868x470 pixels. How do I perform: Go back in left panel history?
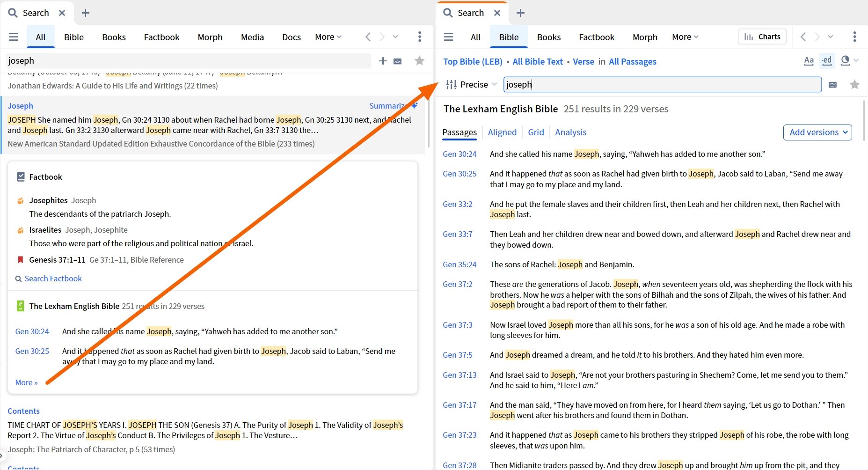click(368, 37)
